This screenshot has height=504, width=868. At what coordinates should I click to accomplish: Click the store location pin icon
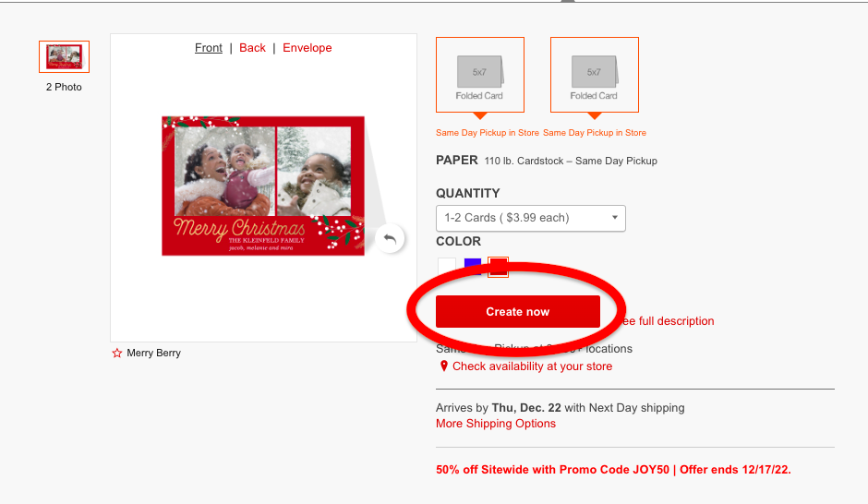coord(443,366)
